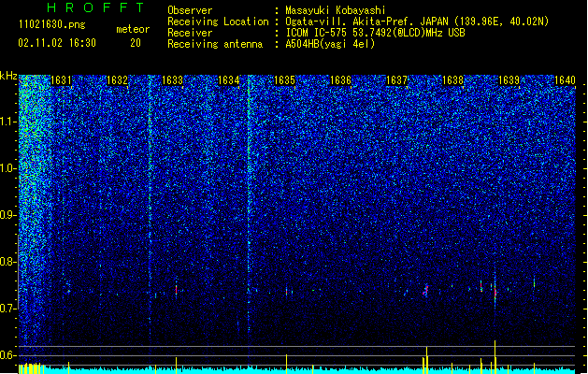Click the Receiving antenna label
The width and height of the screenshot is (588, 374).
[215, 44]
